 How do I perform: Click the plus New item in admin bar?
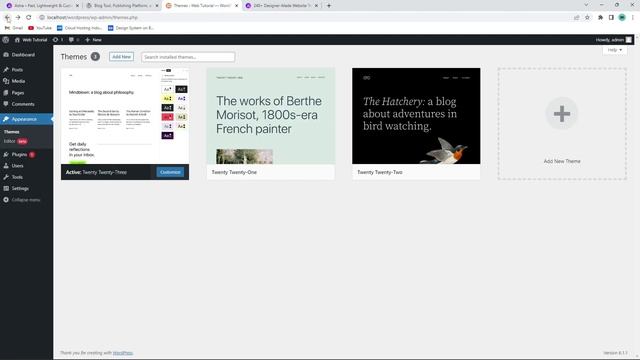click(x=93, y=40)
